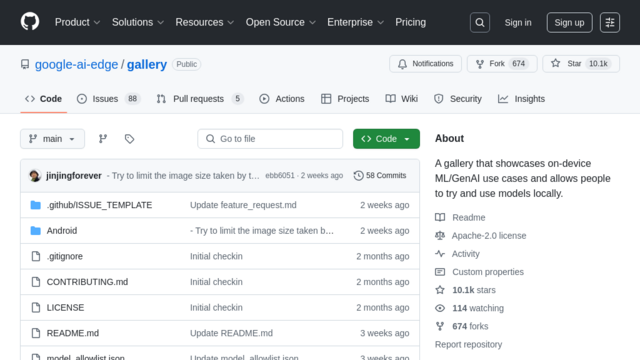Switch to the Actions tab
Image resolution: width=640 pixels, height=360 pixels.
point(282,99)
